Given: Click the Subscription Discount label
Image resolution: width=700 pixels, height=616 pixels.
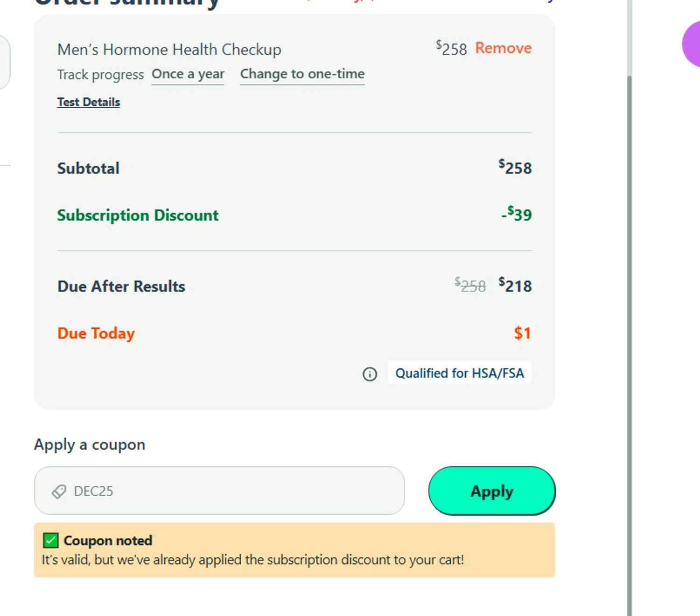Looking at the screenshot, I should click(x=138, y=215).
